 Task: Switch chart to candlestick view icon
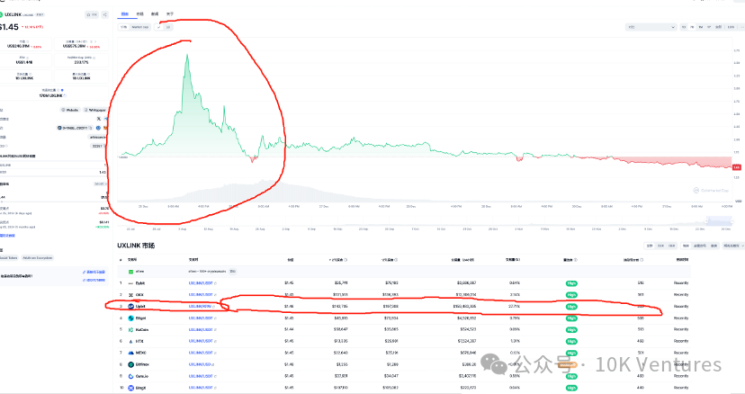point(168,27)
